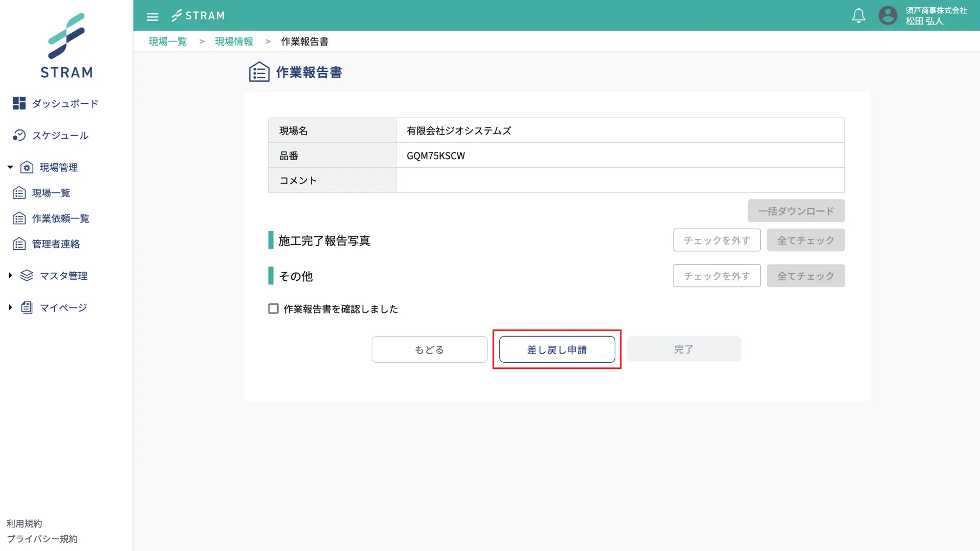Screen dimensions: 980x551
Task: Collapse the 現場管理 section arrow
Action: coord(10,167)
